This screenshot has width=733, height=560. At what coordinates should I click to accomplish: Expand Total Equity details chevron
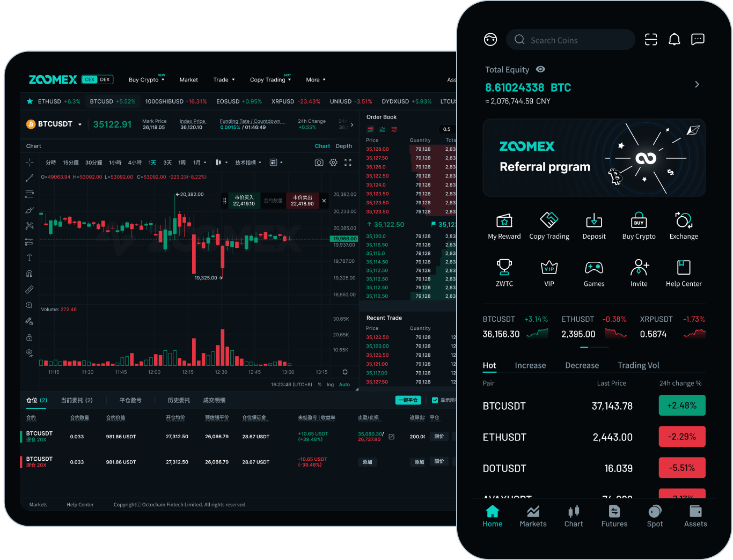[x=697, y=84]
